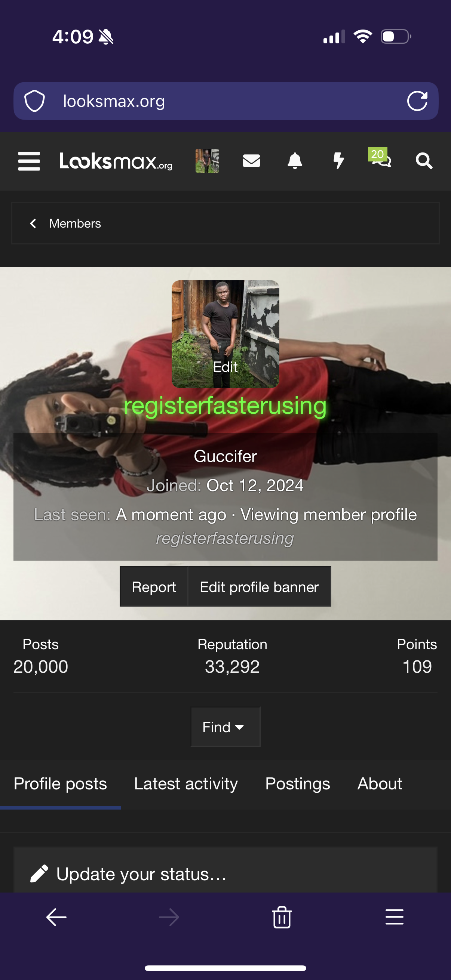Edit the profile avatar picture

point(225,334)
